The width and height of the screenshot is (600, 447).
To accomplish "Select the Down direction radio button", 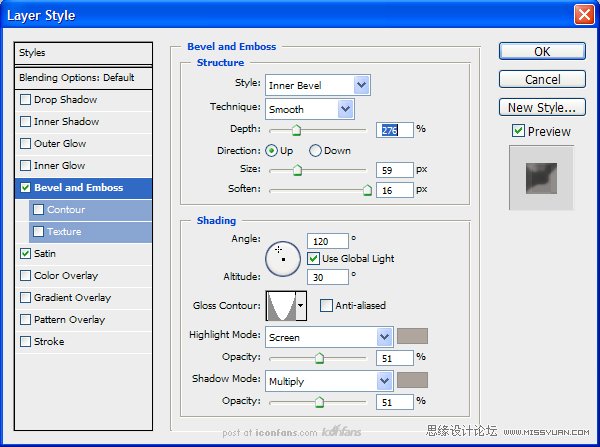I will [x=315, y=151].
